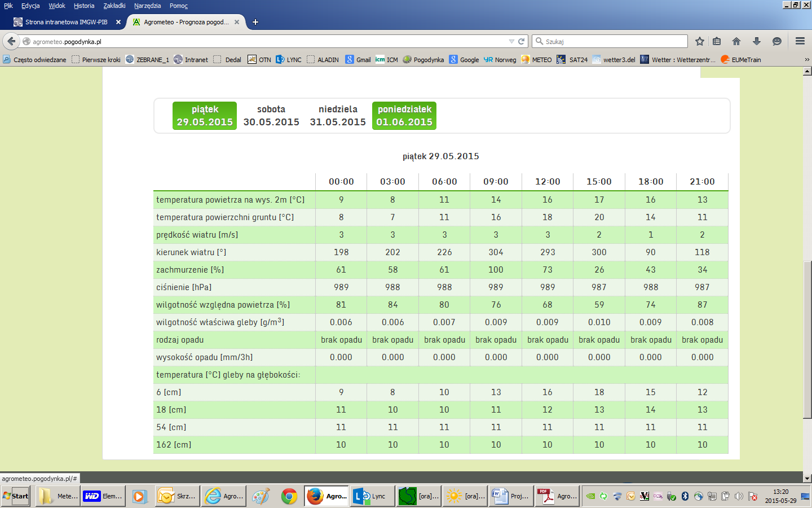The image size is (812, 508).
Task: Switch to the Agrometeo - Prognoza pogody tab
Action: click(186, 22)
